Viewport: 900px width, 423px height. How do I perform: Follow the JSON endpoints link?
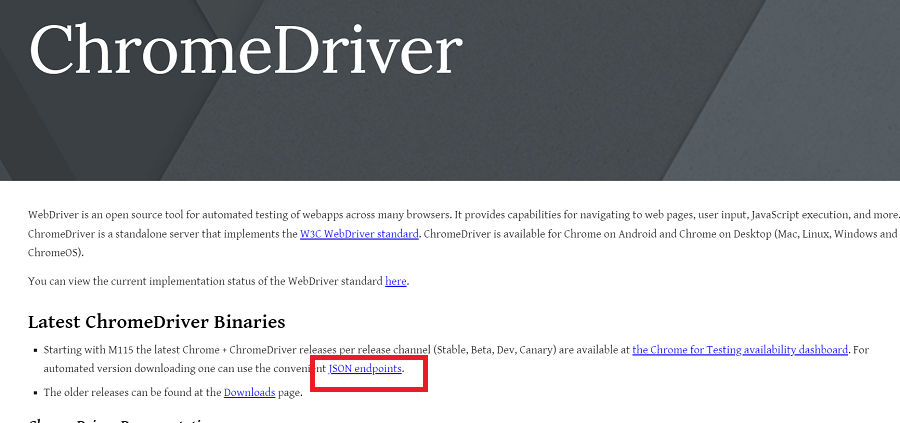(x=365, y=370)
